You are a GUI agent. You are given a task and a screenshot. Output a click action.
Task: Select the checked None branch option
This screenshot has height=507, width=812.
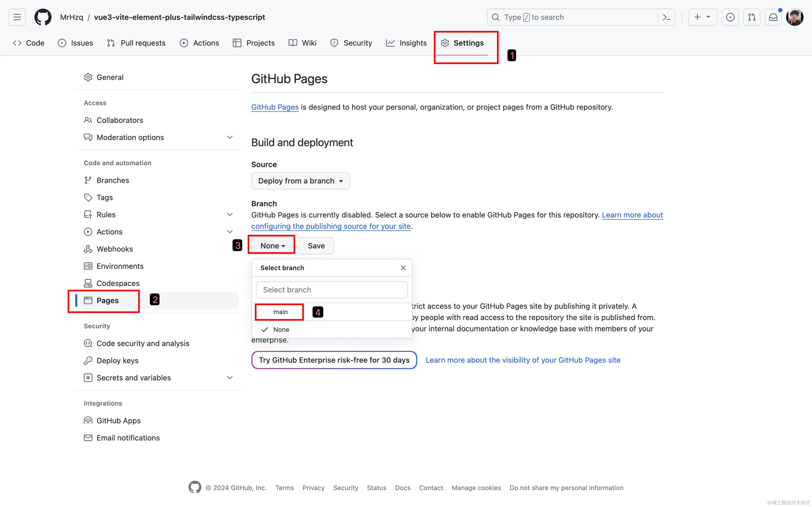pyautogui.click(x=281, y=330)
